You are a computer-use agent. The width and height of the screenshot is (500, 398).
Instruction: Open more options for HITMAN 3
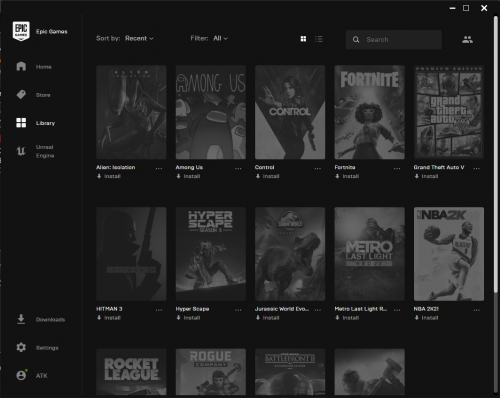coord(159,310)
